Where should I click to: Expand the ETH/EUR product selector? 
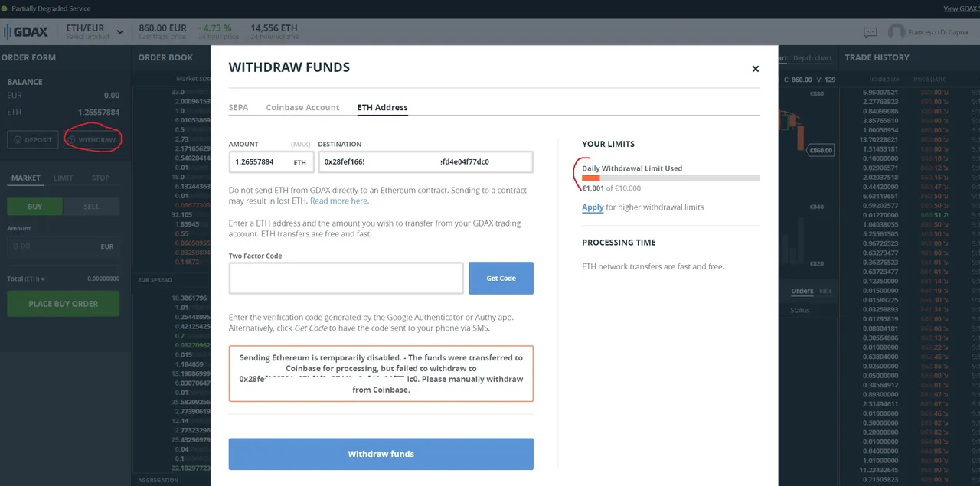point(119,32)
